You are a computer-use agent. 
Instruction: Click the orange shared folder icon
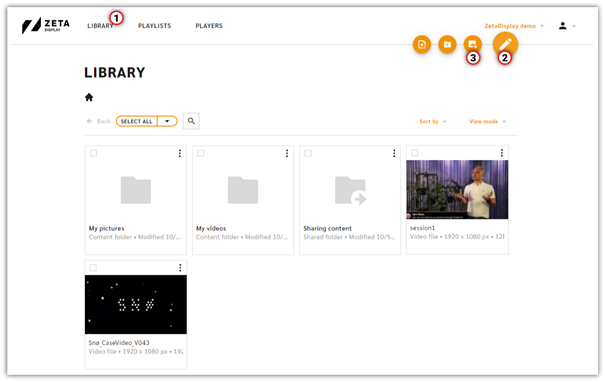click(473, 44)
